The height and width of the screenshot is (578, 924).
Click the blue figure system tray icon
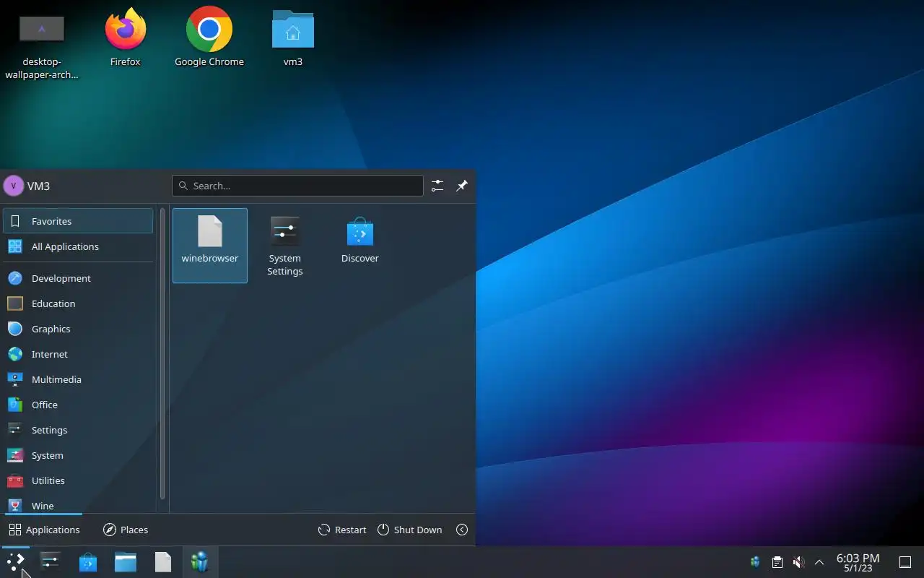tap(755, 561)
